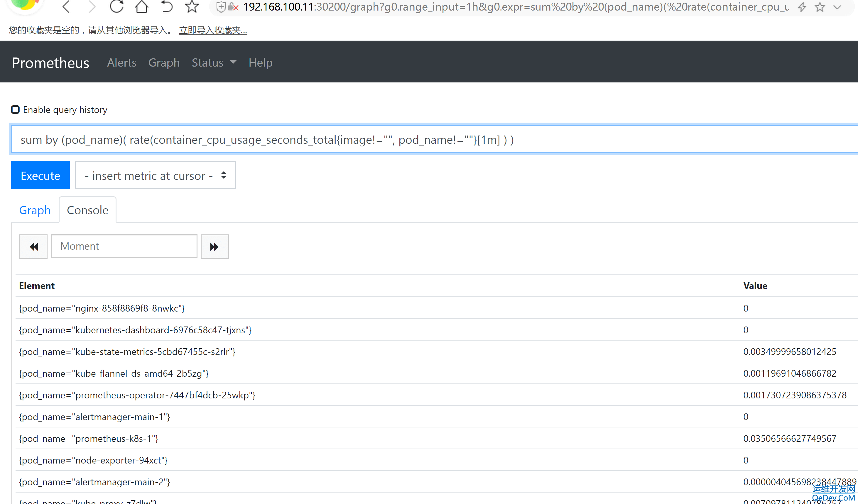The width and height of the screenshot is (858, 504).
Task: Select the kube-state-metrics-5cbd67455c-s2rlr row
Action: coord(437,351)
